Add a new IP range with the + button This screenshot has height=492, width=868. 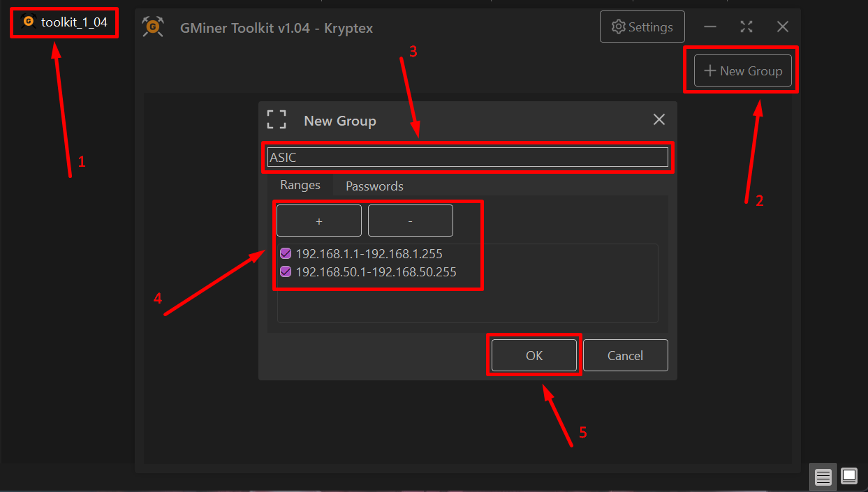(x=319, y=221)
